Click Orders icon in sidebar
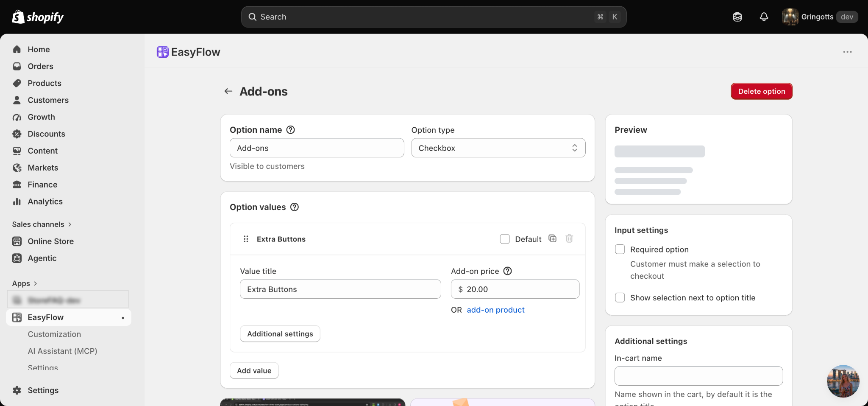The width and height of the screenshot is (868, 406). click(17, 66)
